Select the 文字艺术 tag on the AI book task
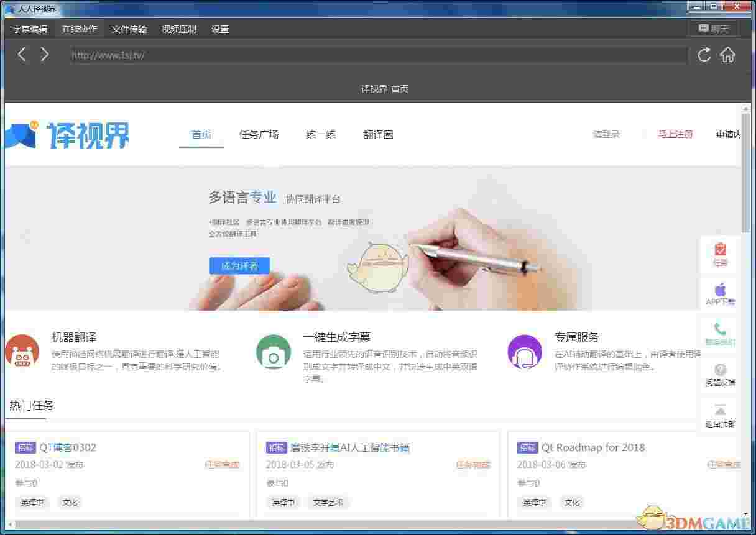756x535 pixels. pyautogui.click(x=328, y=502)
